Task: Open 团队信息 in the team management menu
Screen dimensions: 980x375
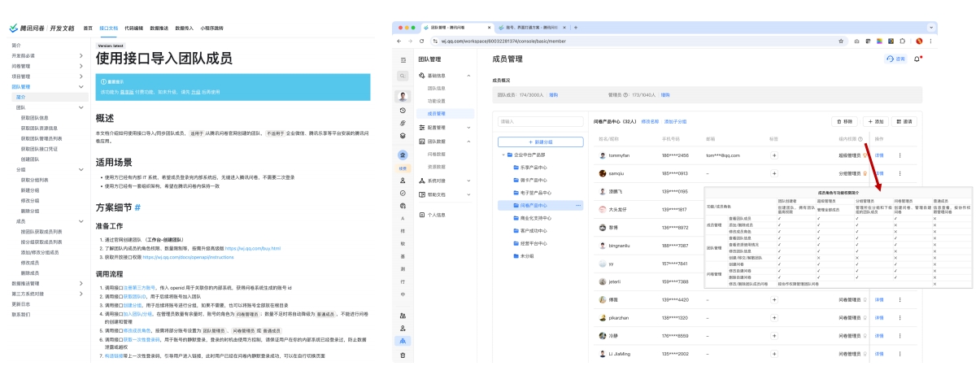Action: click(437, 88)
